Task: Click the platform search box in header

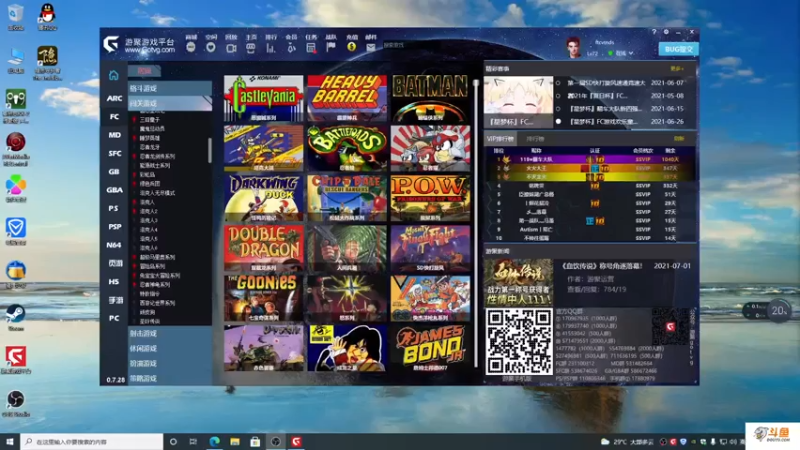Action: coord(429,45)
